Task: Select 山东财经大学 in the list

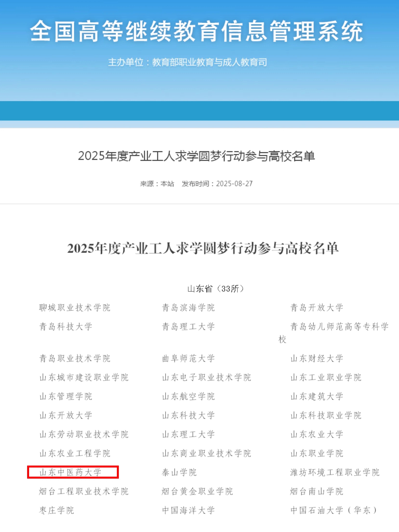Action: [x=317, y=358]
